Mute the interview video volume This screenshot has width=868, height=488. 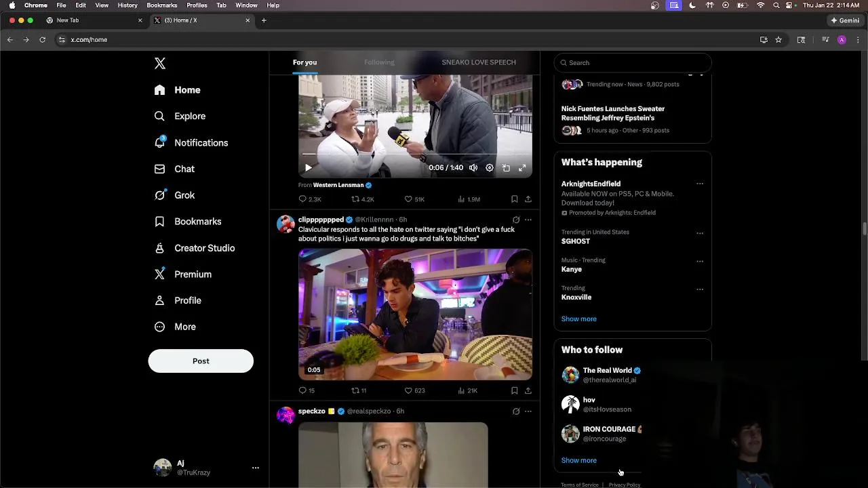[x=473, y=168]
